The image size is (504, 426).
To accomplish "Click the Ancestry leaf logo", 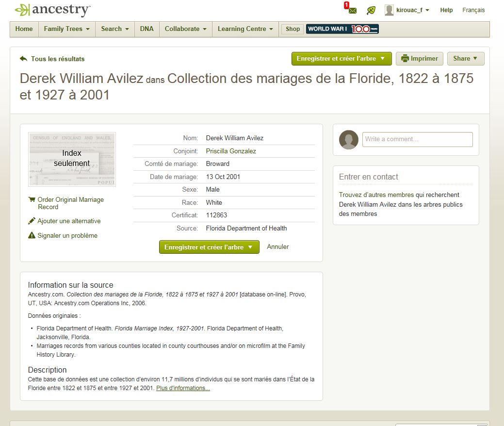I will 22,10.
